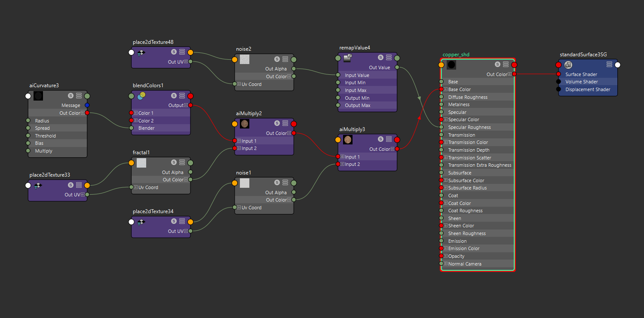Click the blue Message output port on aiCurvature3
The image size is (644, 318).
[x=87, y=105]
